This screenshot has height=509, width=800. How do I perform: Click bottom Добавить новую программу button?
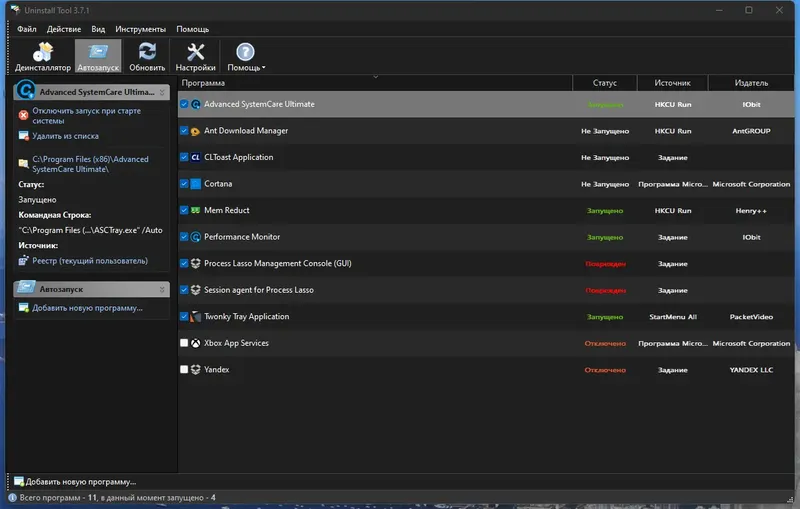[75, 481]
